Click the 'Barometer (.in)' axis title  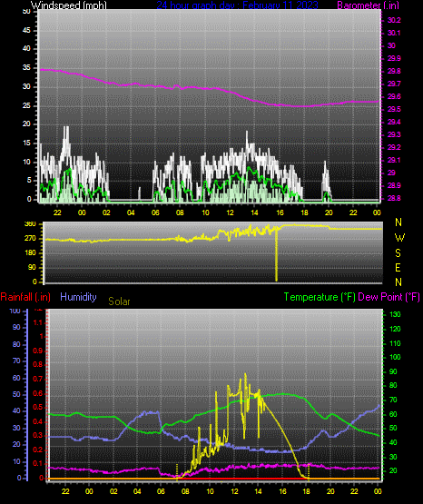[368, 5]
